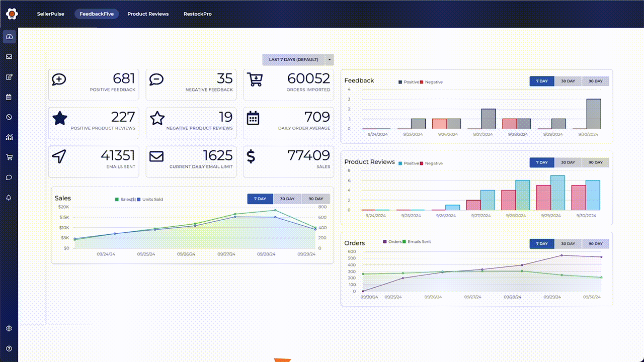Click the notification bell icon in sidebar
Image resolution: width=644 pixels, height=362 pixels.
click(x=9, y=198)
